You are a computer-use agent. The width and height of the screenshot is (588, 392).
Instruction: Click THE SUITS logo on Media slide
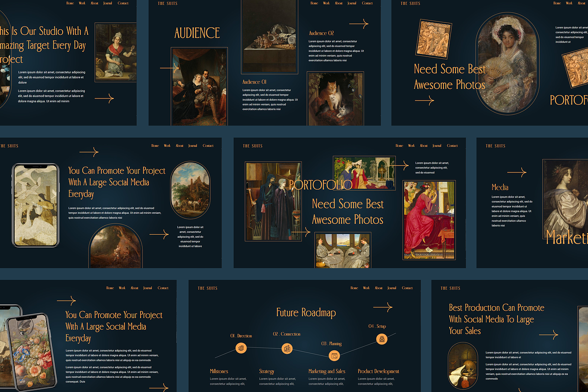[x=495, y=146]
